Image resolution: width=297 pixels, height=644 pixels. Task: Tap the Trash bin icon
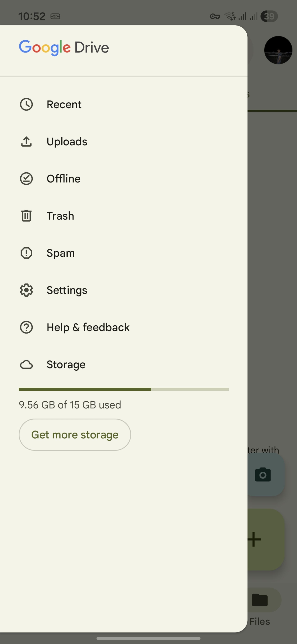pos(26,216)
